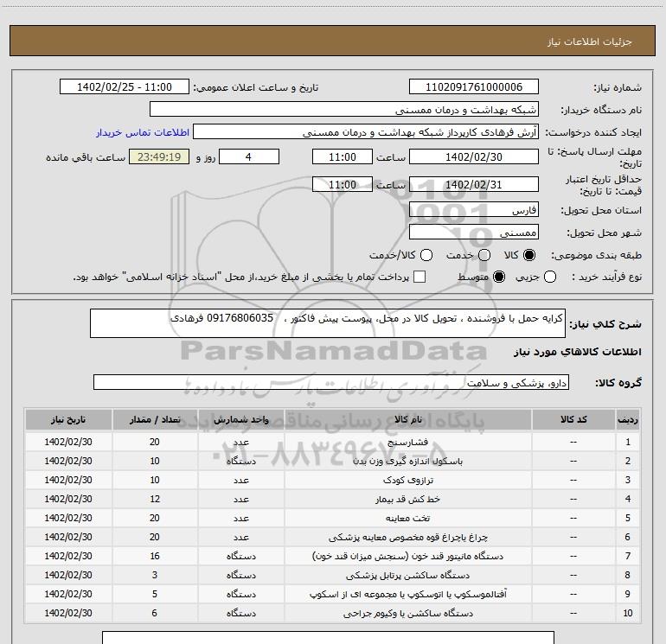Select row item ترازوی کودک
The width and height of the screenshot is (666, 644).
407,480
